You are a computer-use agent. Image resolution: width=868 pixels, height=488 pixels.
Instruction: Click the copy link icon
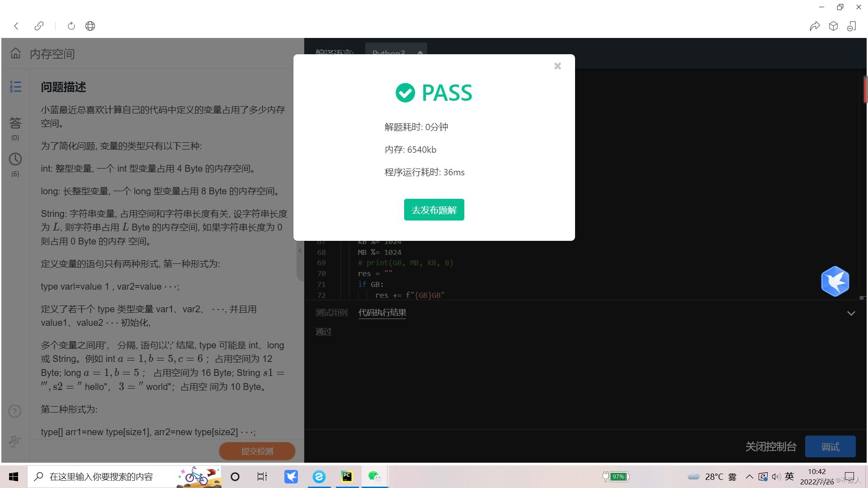click(x=39, y=26)
